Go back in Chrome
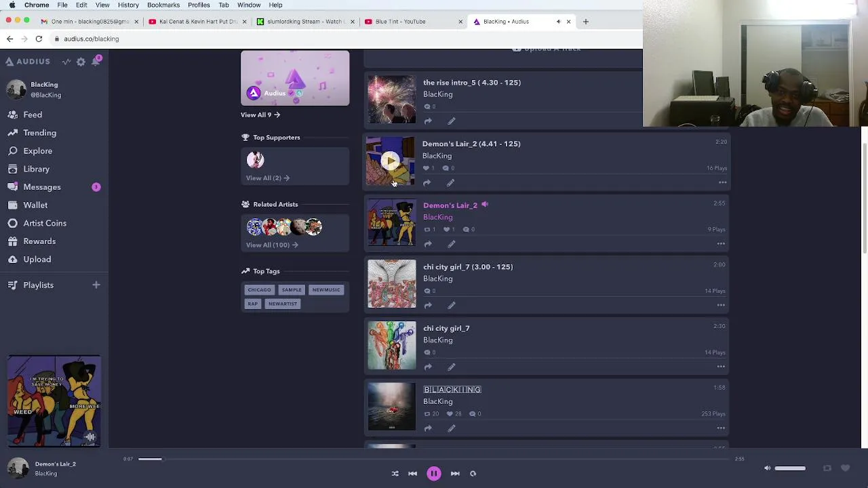The height and width of the screenshot is (488, 868). coord(10,39)
